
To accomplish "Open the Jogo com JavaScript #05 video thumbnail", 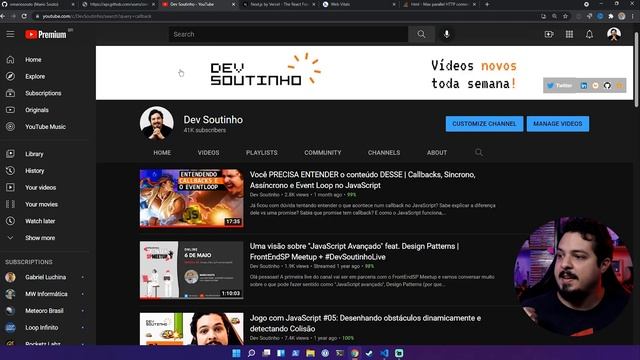I will click(x=191, y=329).
